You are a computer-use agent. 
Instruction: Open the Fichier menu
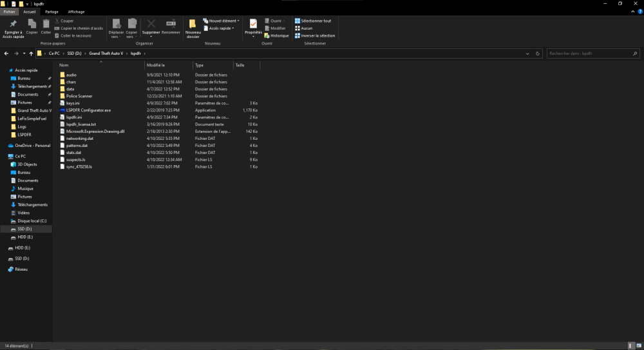coord(9,12)
